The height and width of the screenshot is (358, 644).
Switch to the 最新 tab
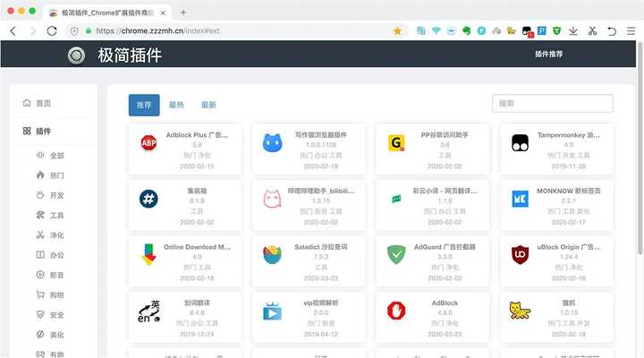click(x=208, y=106)
